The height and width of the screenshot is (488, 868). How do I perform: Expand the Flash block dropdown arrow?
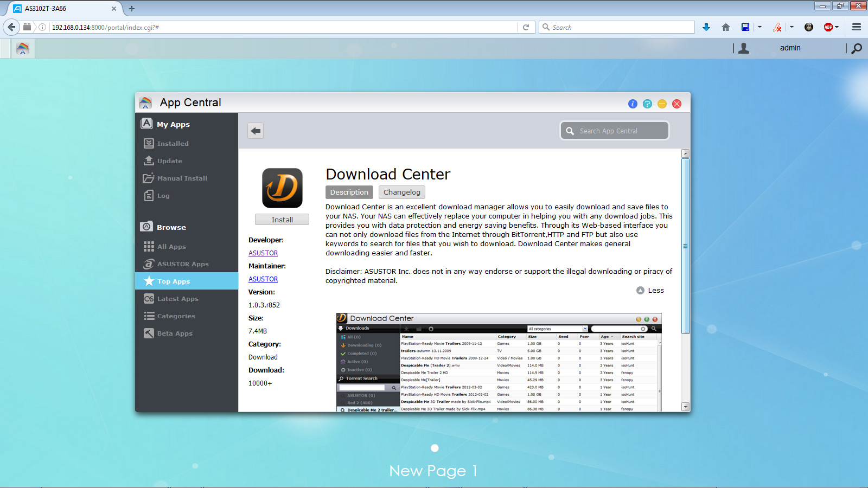[x=792, y=27]
